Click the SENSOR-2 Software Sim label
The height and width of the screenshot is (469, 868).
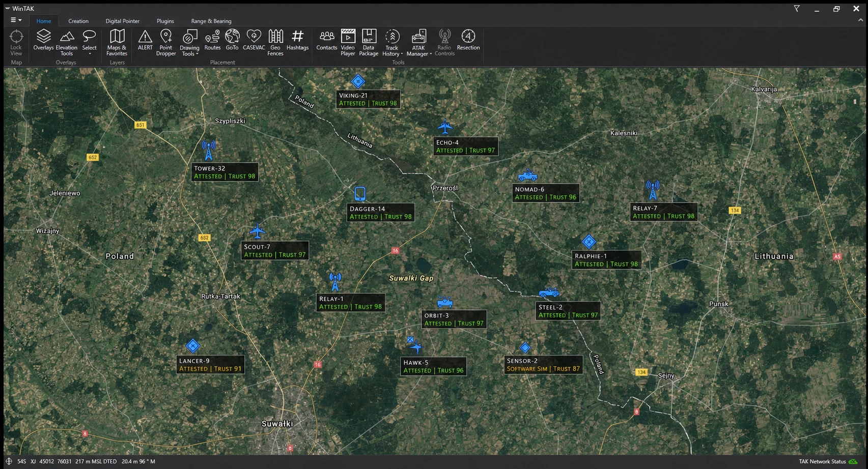[x=543, y=365]
